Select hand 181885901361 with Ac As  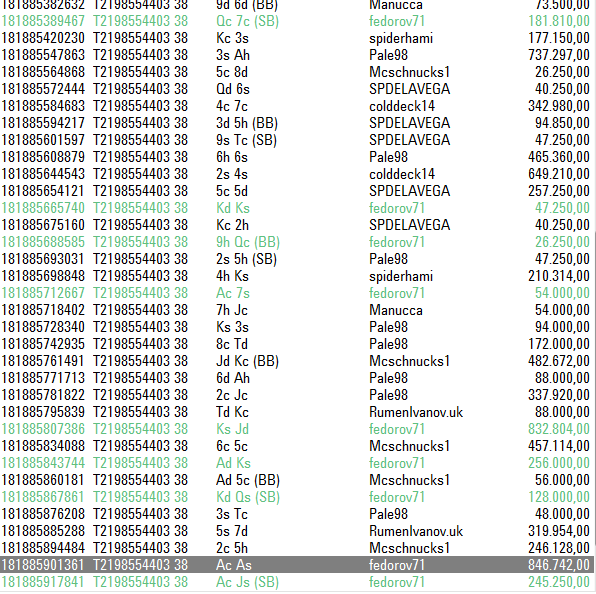[296, 565]
